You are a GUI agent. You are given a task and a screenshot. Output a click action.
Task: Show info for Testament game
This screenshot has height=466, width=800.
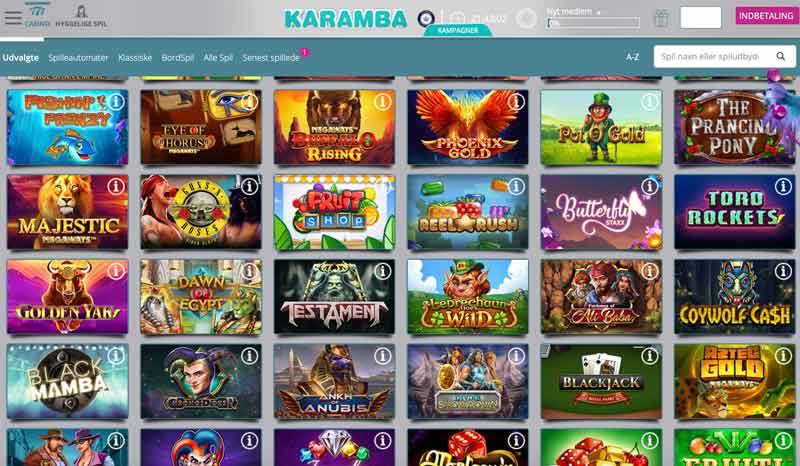coord(383,272)
